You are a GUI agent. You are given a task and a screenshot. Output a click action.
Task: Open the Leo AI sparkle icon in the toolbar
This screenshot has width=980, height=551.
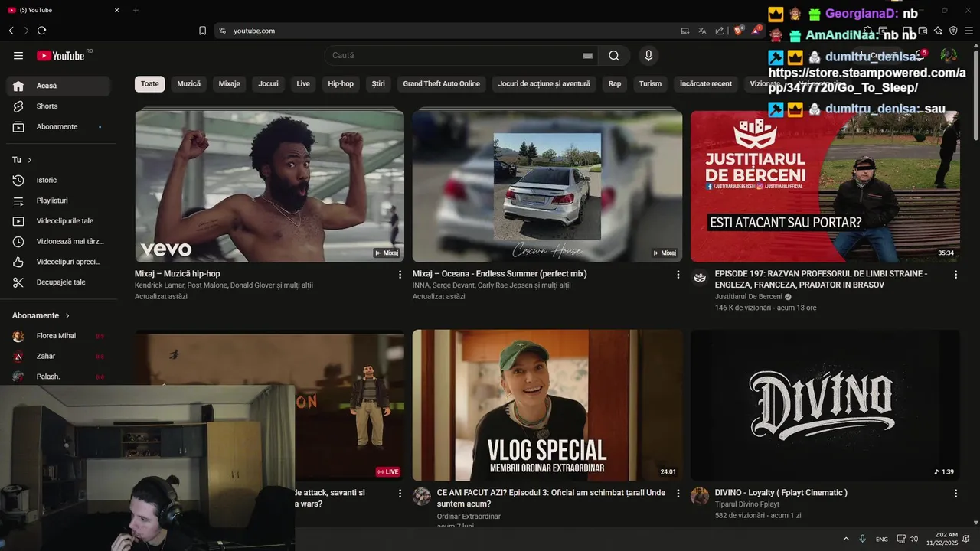938,31
